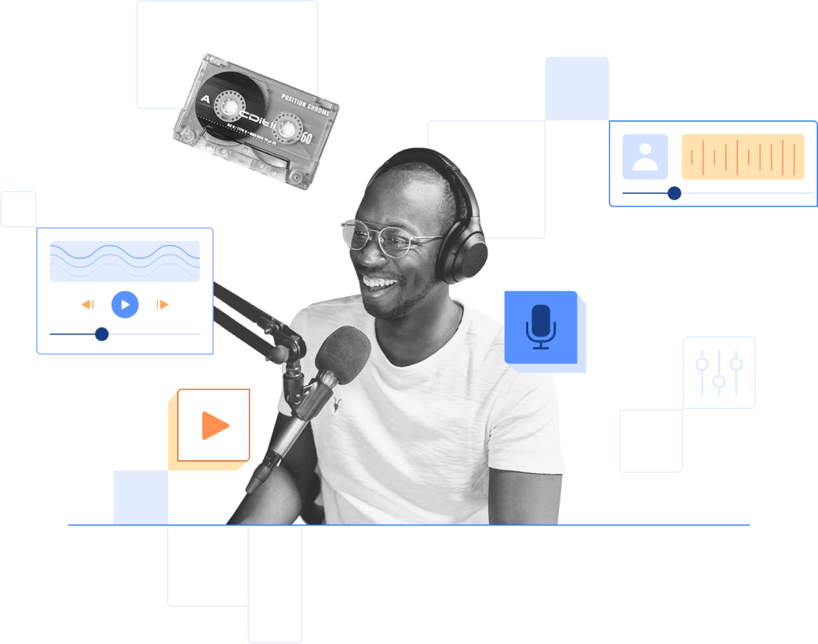This screenshot has width=818, height=644.
Task: Click the cassette tape image
Action: pos(255,120)
